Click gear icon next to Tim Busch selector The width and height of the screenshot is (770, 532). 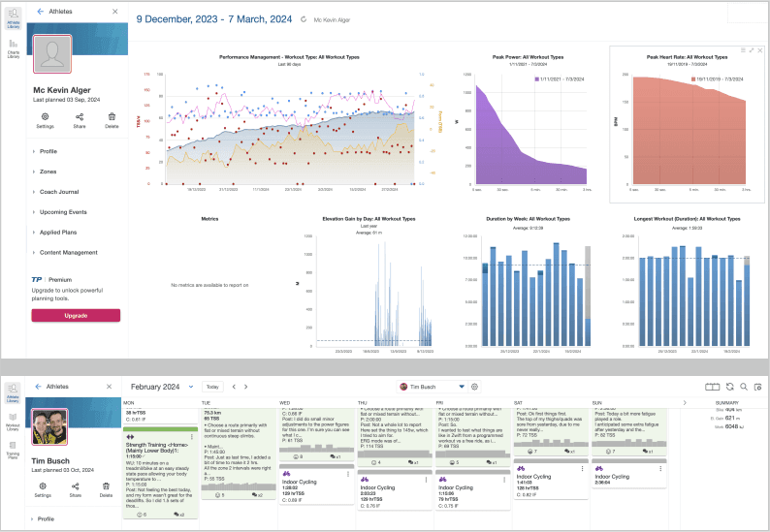click(x=474, y=387)
